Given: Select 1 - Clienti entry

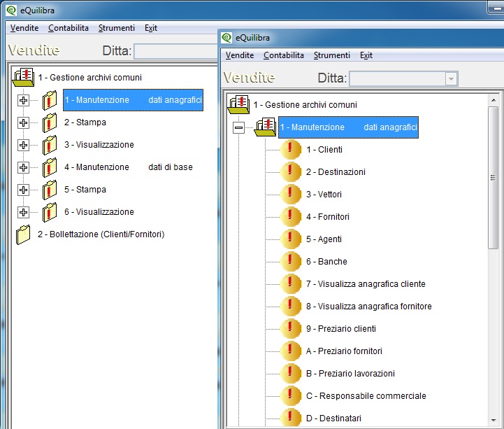Looking at the screenshot, I should (x=324, y=150).
